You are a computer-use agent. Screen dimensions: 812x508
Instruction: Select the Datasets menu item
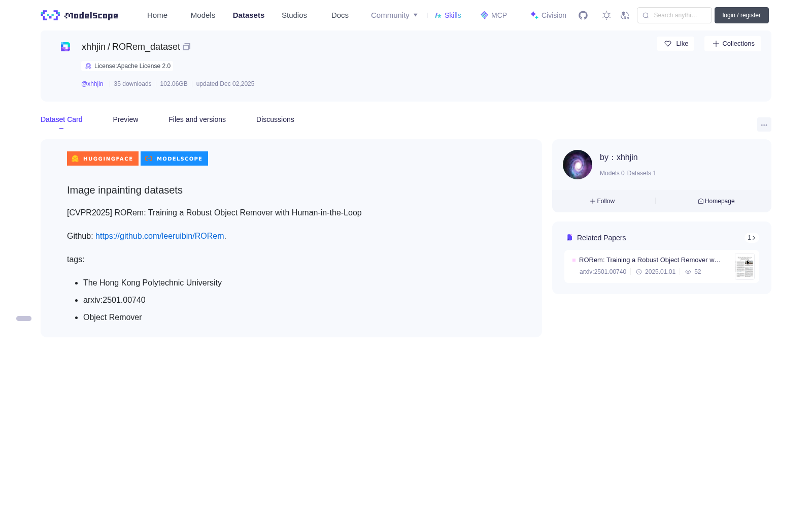click(x=249, y=15)
